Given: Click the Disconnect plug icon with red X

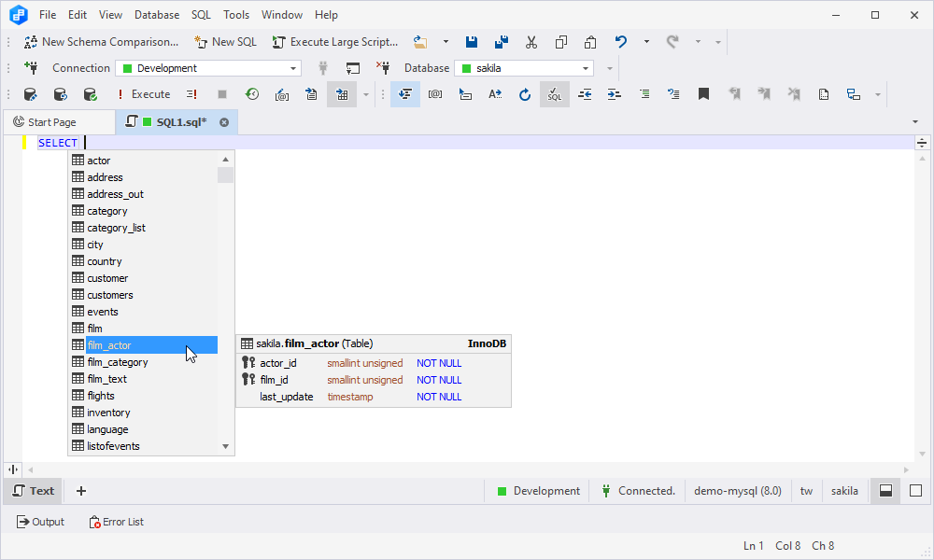Looking at the screenshot, I should [383, 68].
